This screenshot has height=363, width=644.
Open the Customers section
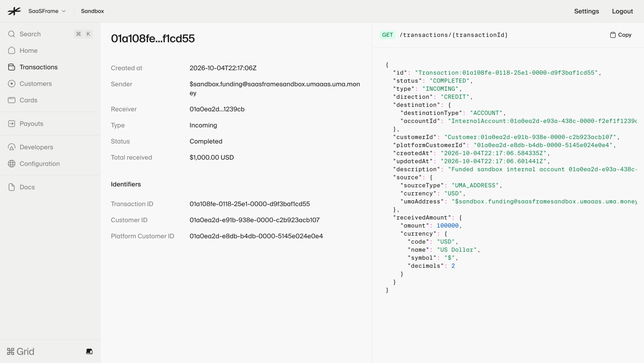point(36,83)
